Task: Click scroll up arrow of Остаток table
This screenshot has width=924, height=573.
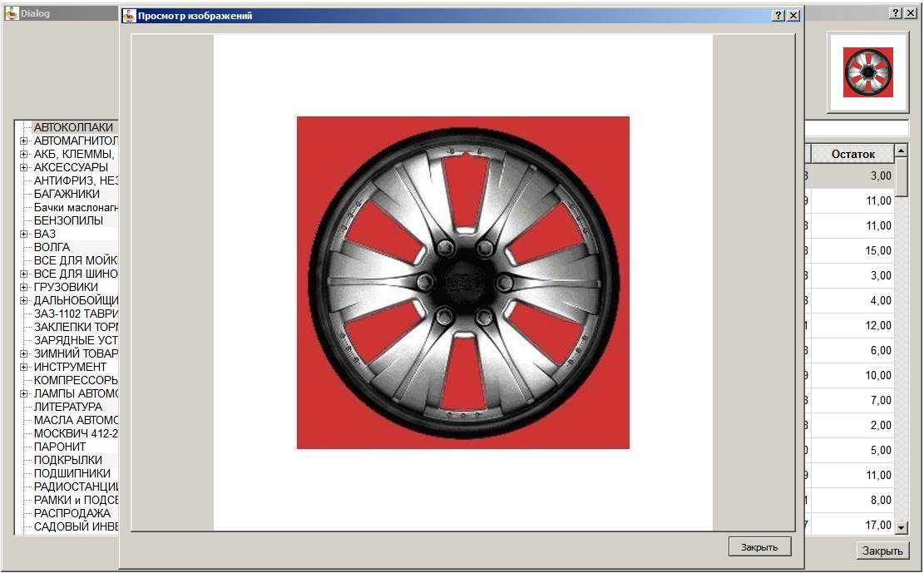Action: tap(901, 151)
